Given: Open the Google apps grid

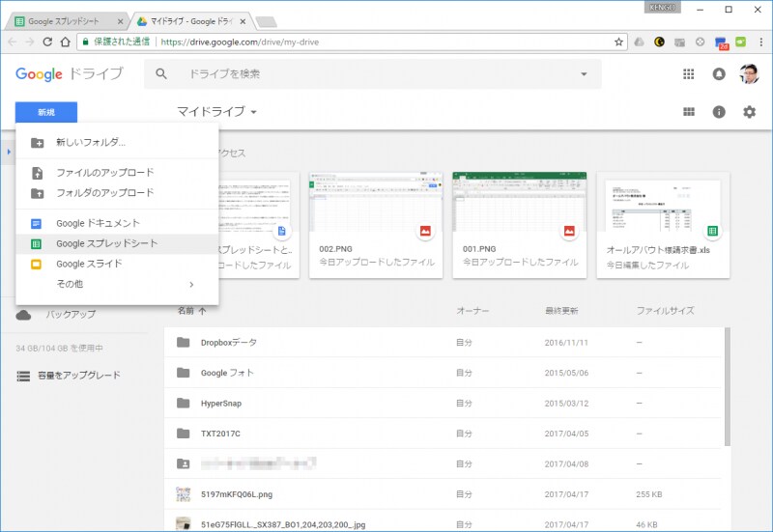Looking at the screenshot, I should (689, 74).
